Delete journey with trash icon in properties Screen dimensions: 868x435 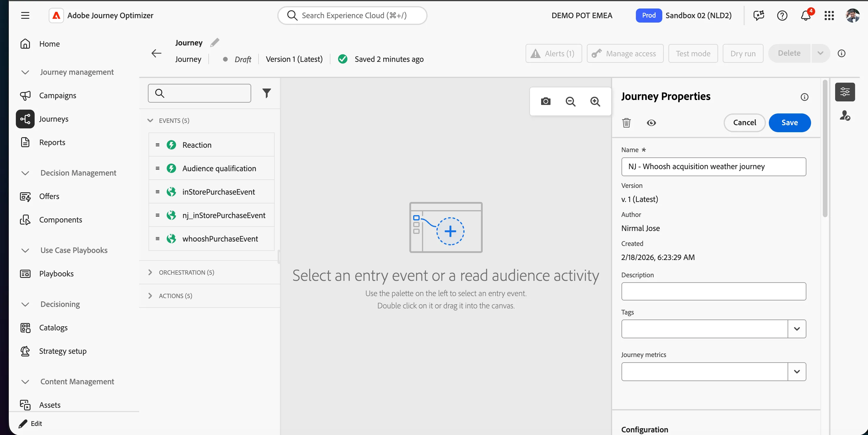[x=626, y=123]
